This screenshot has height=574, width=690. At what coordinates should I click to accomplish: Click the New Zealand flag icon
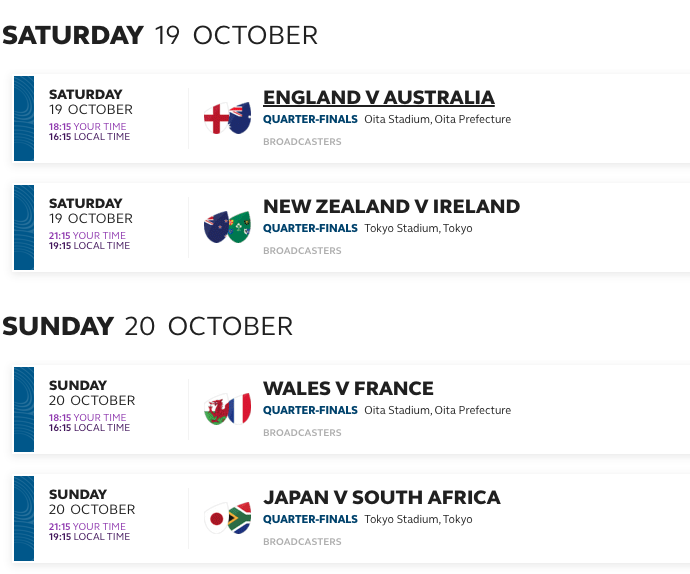click(216, 227)
